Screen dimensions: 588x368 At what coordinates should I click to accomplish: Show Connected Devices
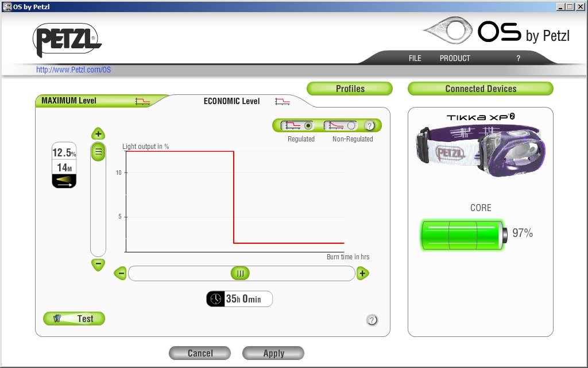481,89
